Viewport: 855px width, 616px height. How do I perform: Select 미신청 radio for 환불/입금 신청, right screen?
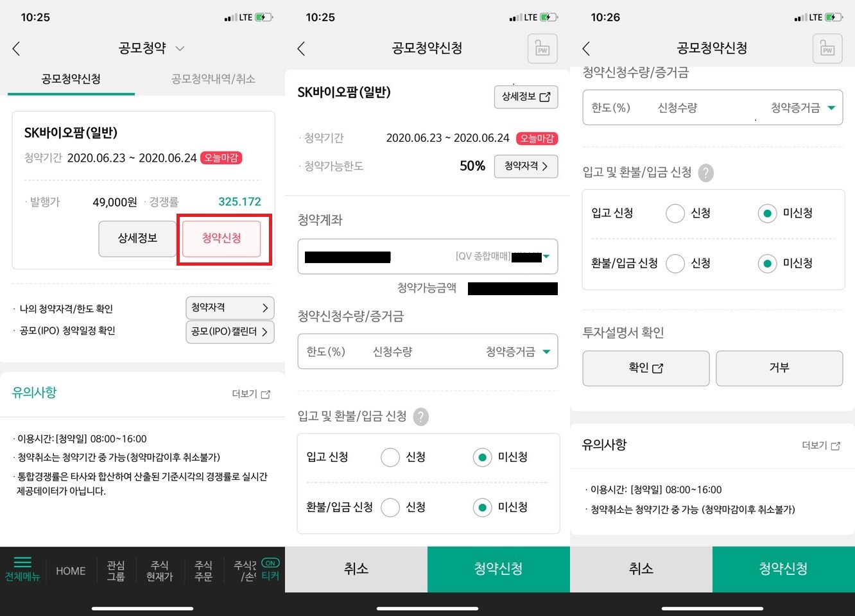(x=767, y=264)
